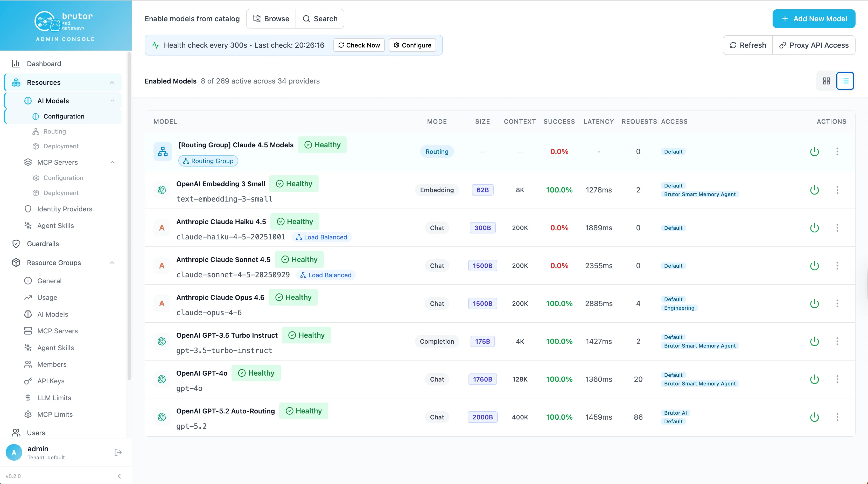This screenshot has height=484, width=868.
Task: Collapse the sidebar using bottom chevron
Action: coord(119,476)
